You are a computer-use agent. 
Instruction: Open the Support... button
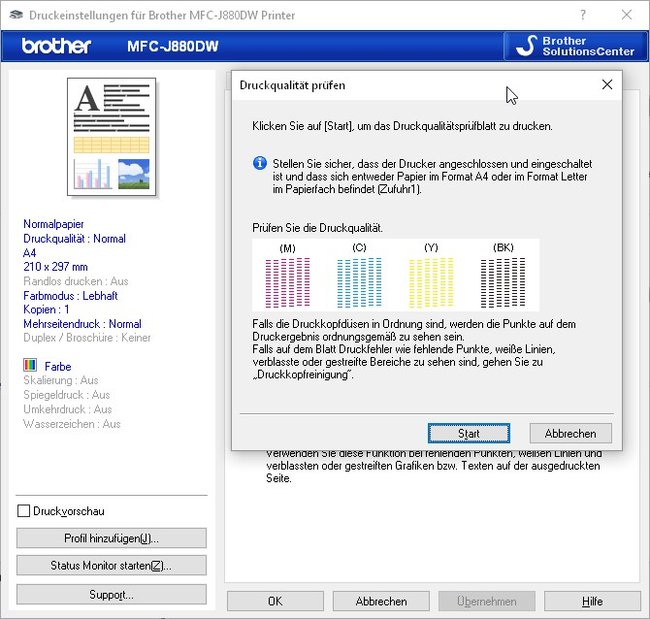[112, 595]
